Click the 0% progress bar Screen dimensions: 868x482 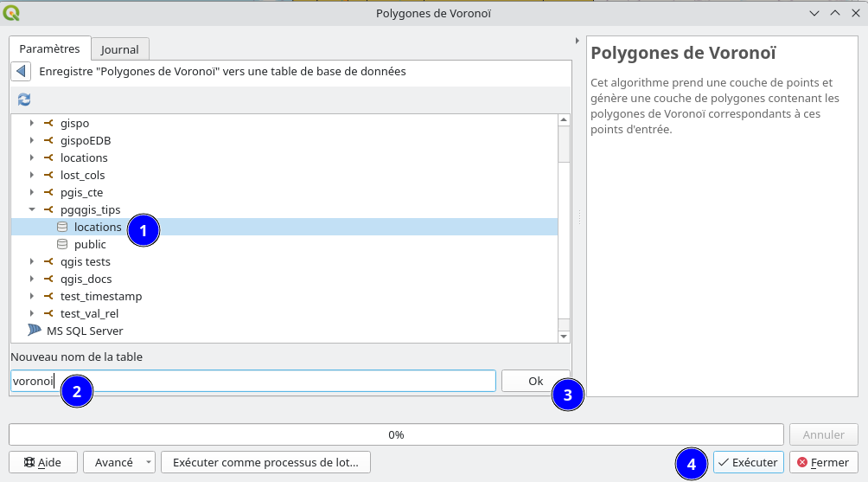[x=396, y=435]
